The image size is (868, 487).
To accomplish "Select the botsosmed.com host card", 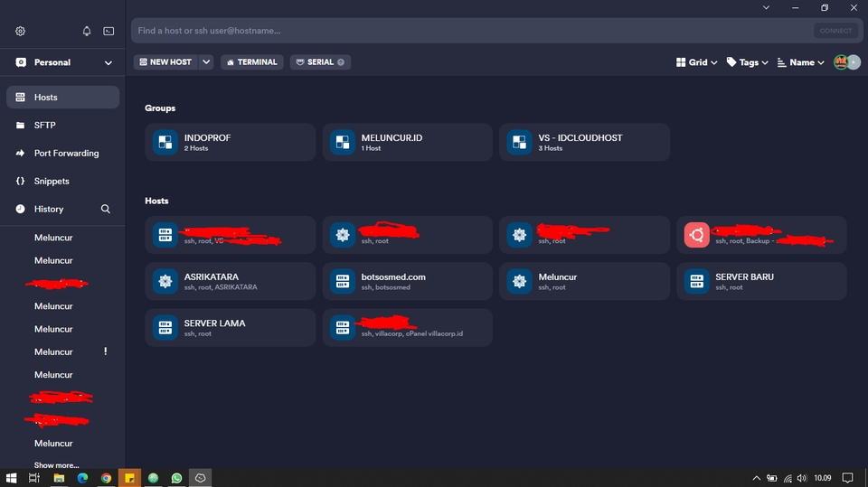I will tap(408, 281).
